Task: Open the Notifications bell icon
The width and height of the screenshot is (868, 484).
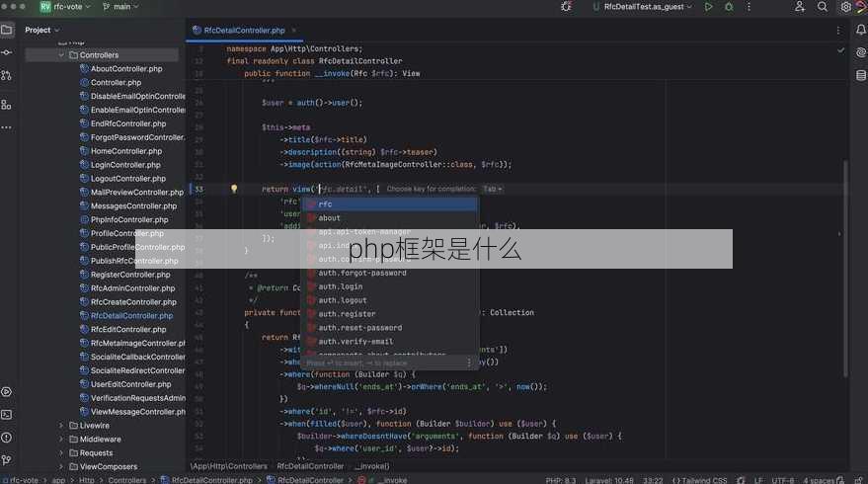Action: click(x=861, y=30)
